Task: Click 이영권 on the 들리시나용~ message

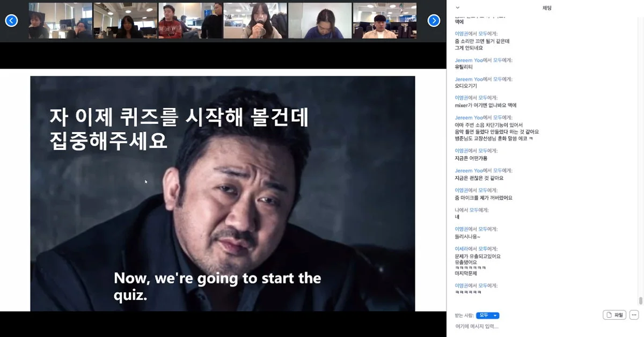Action: coord(462,229)
